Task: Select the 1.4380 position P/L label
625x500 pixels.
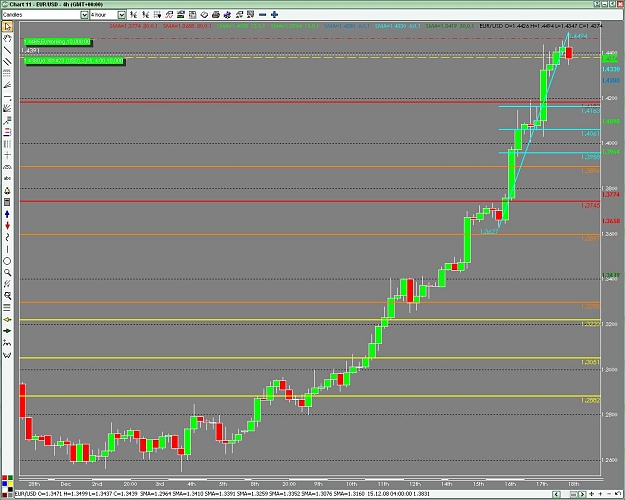Action: 74,61
